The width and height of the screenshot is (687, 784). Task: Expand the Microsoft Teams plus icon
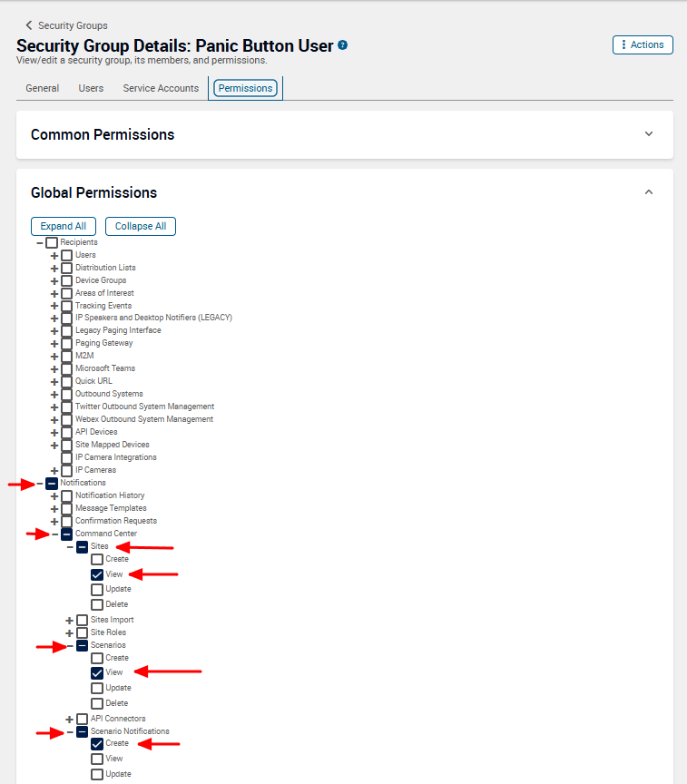[54, 369]
